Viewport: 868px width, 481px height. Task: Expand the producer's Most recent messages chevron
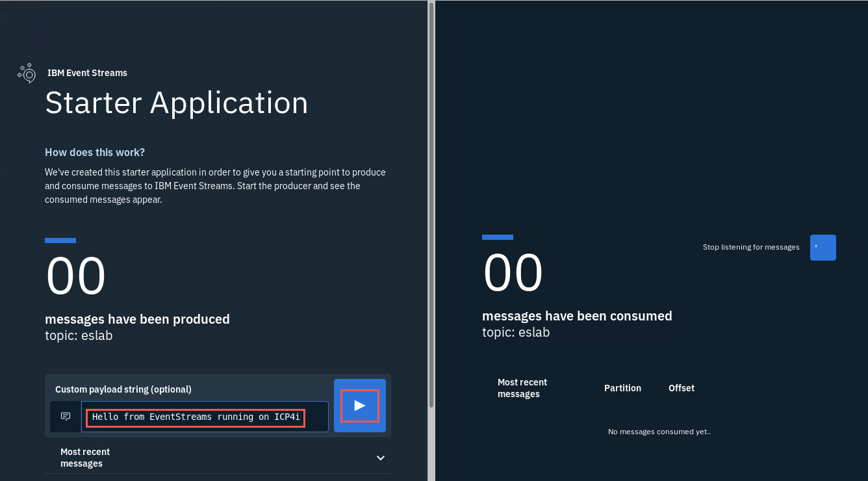pyautogui.click(x=381, y=458)
